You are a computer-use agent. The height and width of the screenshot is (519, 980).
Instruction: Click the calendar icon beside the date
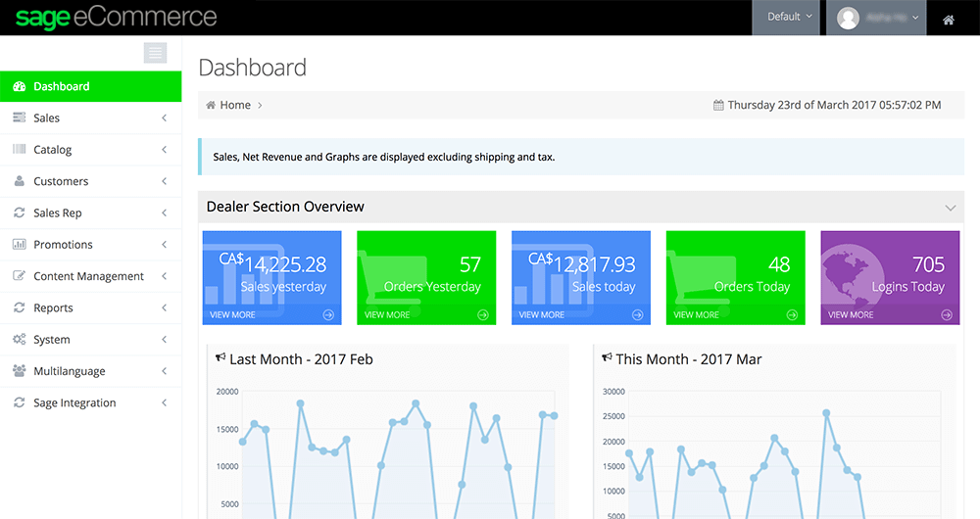click(718, 105)
